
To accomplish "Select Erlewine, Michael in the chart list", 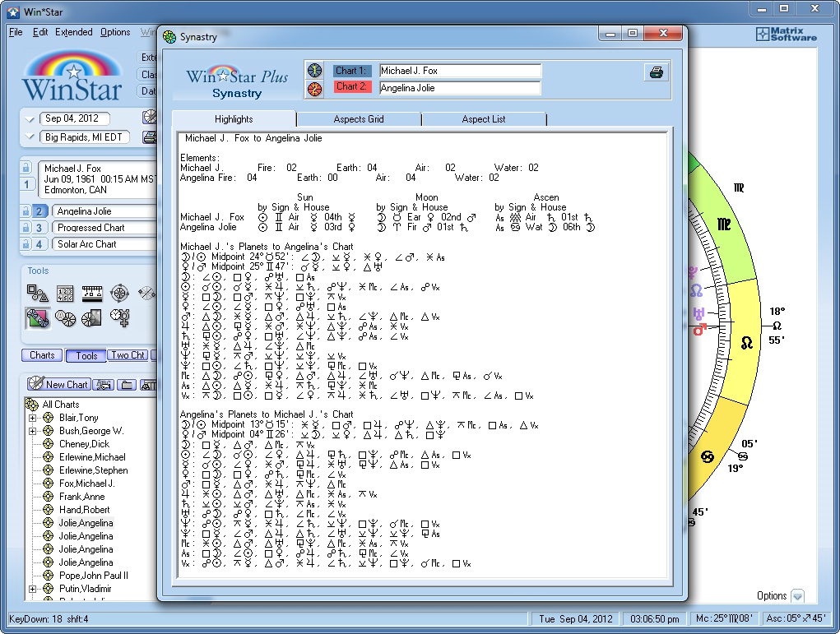I will [92, 456].
